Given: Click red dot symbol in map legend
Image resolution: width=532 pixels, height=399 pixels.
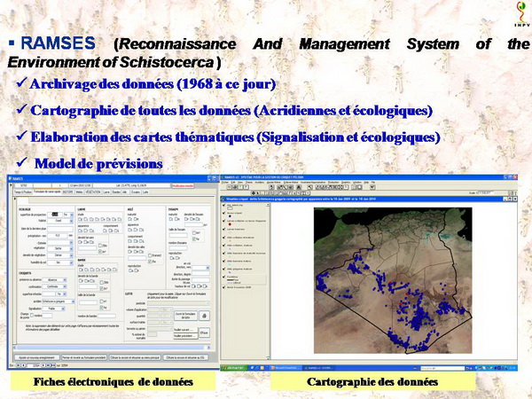Looking at the screenshot, I should [230, 224].
